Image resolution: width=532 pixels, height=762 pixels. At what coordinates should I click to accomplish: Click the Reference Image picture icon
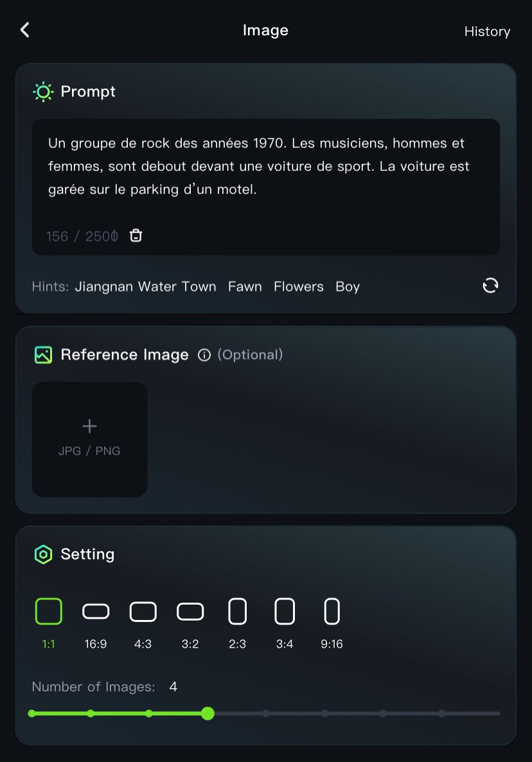[x=43, y=355]
